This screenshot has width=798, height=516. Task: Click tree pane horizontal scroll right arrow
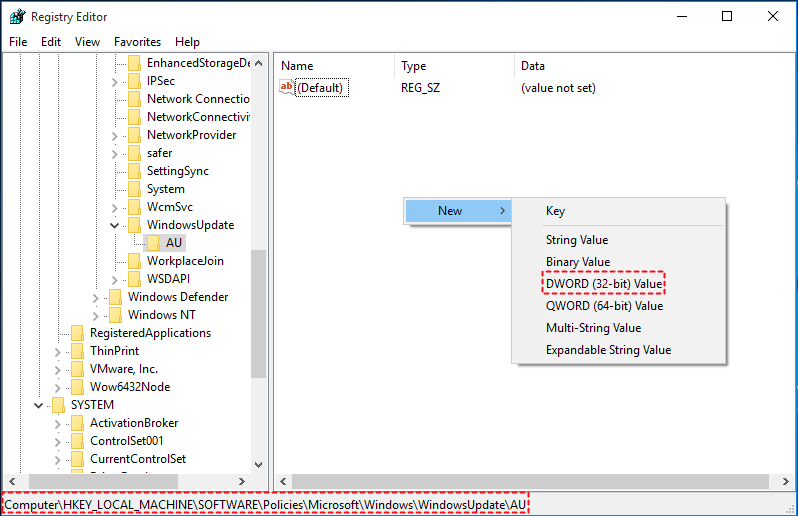tap(242, 481)
